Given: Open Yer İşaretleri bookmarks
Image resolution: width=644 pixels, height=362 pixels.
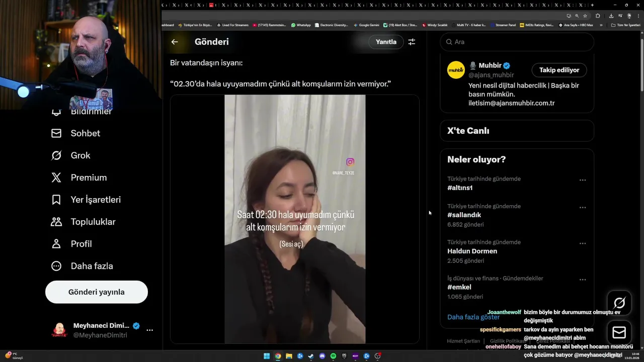Looking at the screenshot, I should coord(86,200).
